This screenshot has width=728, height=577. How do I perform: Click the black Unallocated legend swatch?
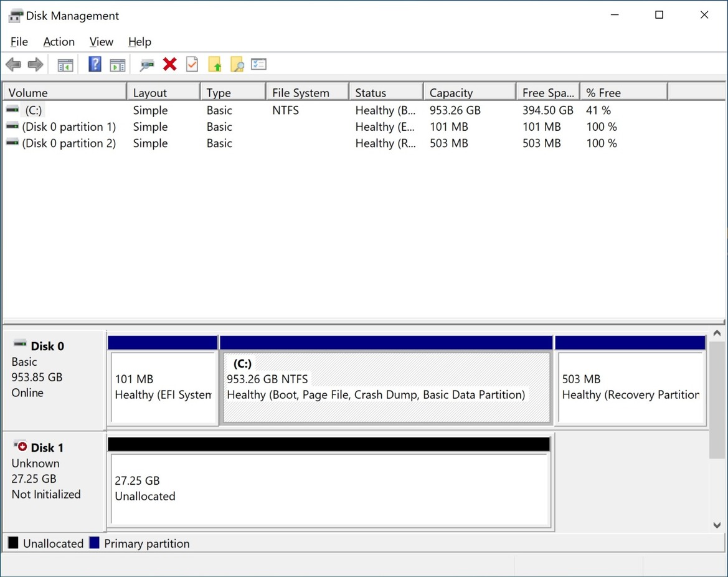(13, 543)
